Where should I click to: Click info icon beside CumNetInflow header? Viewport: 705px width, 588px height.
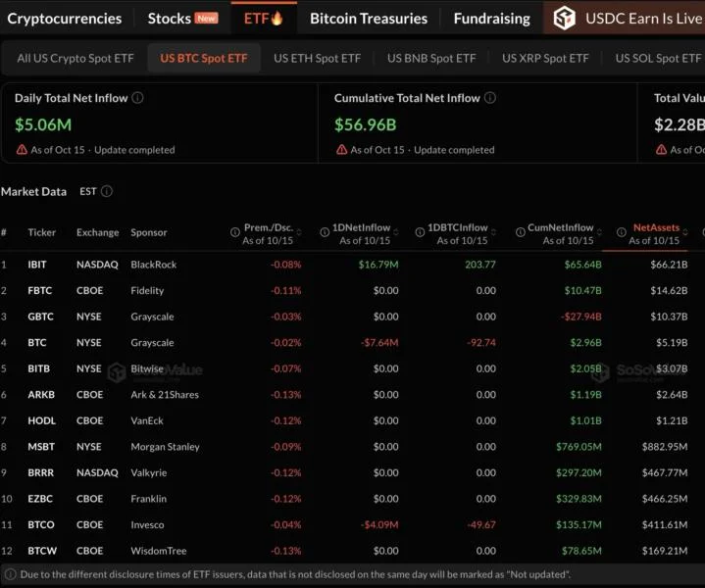[x=521, y=232]
